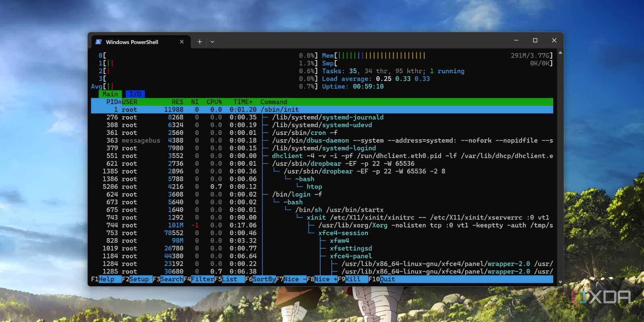Sort by USER column header

click(x=130, y=102)
